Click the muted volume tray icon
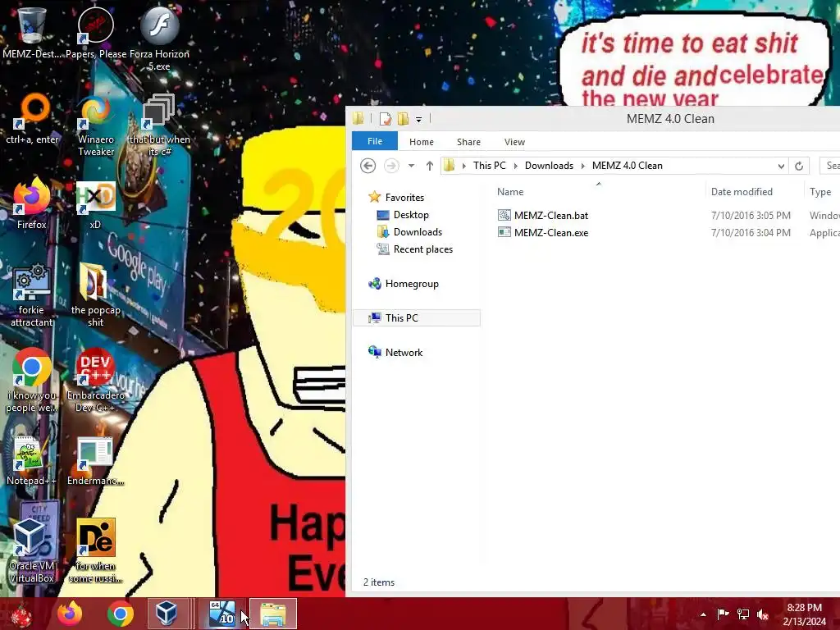Image resolution: width=840 pixels, height=630 pixels. pyautogui.click(x=763, y=614)
